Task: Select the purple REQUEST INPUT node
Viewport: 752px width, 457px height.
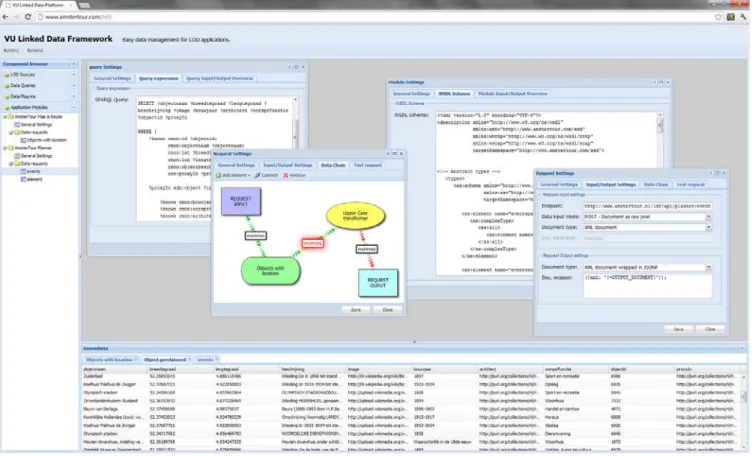Action: coord(241,201)
